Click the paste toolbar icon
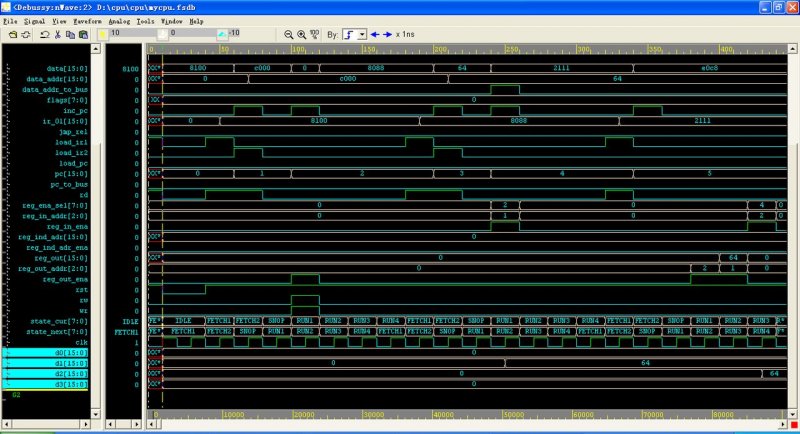Image resolution: width=800 pixels, height=434 pixels. [x=83, y=35]
